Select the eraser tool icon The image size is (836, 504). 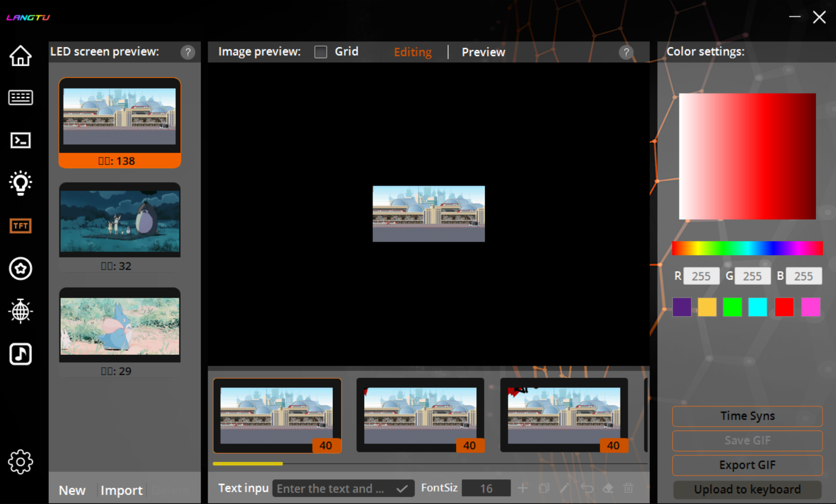[608, 488]
